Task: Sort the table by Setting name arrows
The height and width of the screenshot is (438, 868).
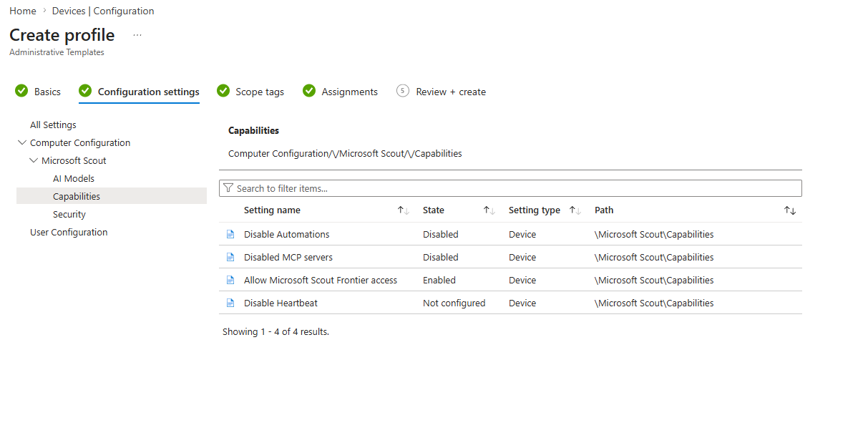Action: click(404, 210)
